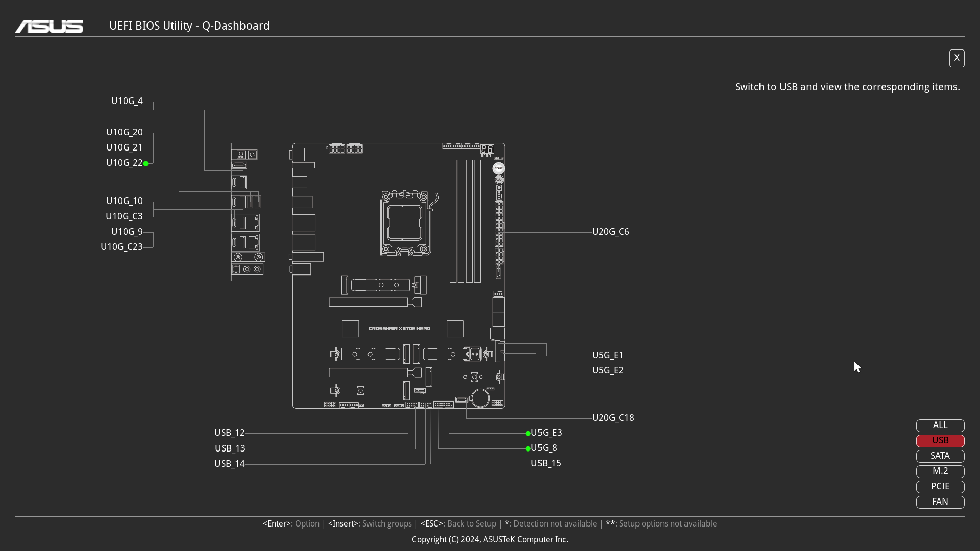Select the U5G_E2 header label
The height and width of the screenshot is (551, 980).
tap(607, 370)
